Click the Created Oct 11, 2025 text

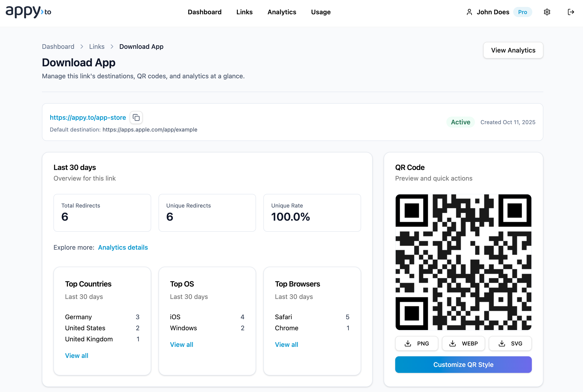pos(508,122)
